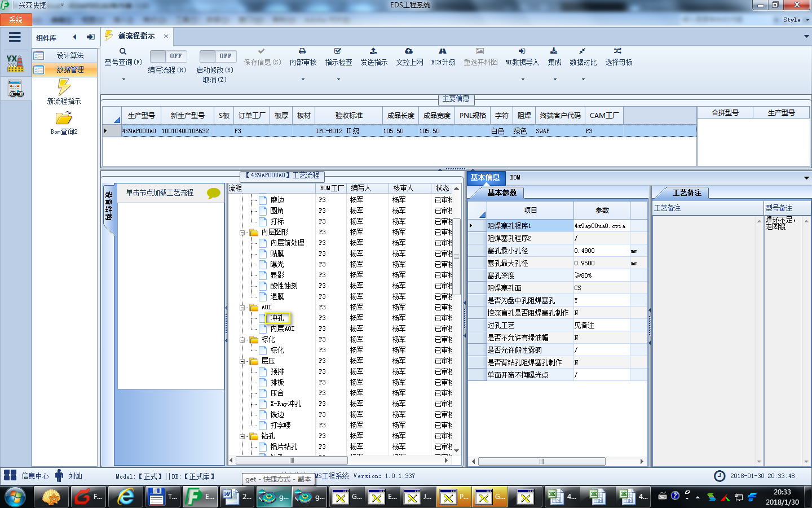Open the Word document taskbar item
The width and height of the screenshot is (812, 508).
(237, 497)
